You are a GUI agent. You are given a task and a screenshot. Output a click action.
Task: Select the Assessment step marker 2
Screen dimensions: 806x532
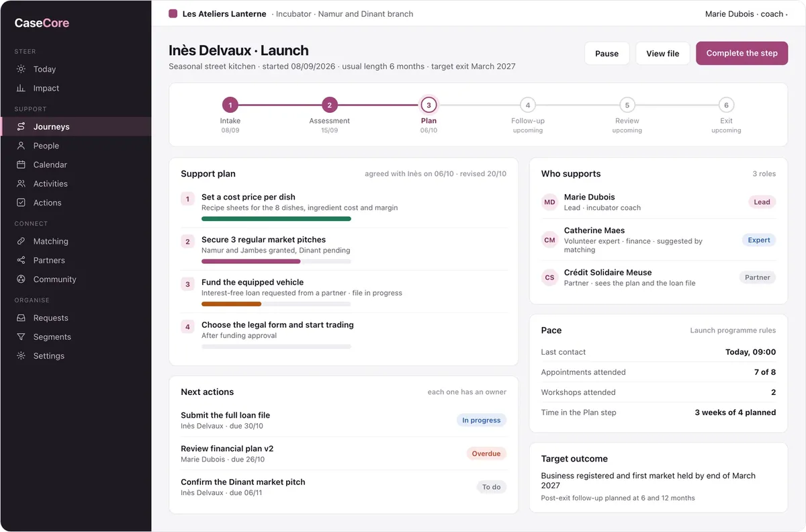click(x=329, y=105)
